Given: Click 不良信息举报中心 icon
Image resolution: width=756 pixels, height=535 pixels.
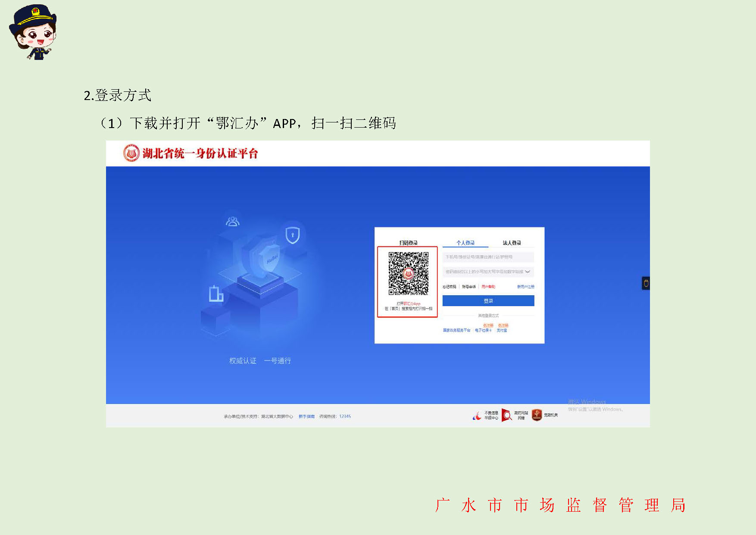Looking at the screenshot, I should click(477, 416).
